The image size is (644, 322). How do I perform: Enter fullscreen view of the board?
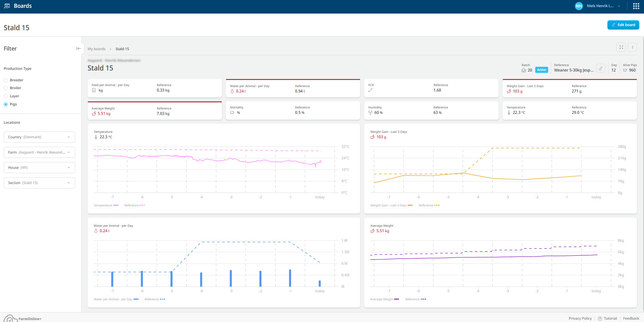click(621, 47)
